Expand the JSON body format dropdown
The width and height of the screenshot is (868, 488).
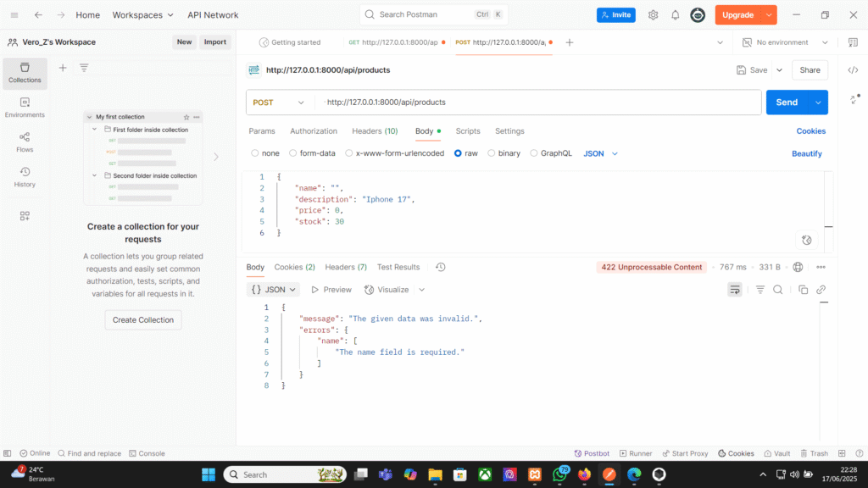(x=601, y=153)
